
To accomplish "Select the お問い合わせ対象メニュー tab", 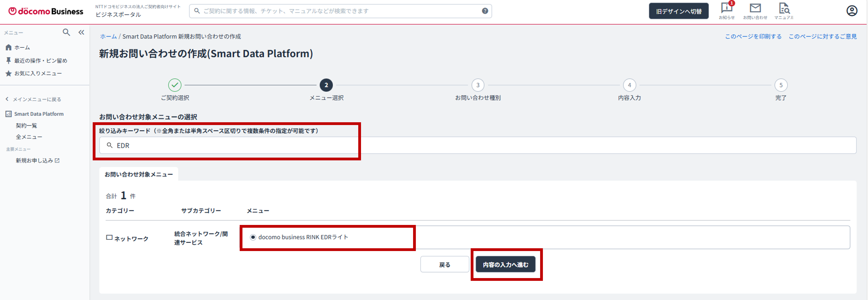I will pyautogui.click(x=138, y=174).
